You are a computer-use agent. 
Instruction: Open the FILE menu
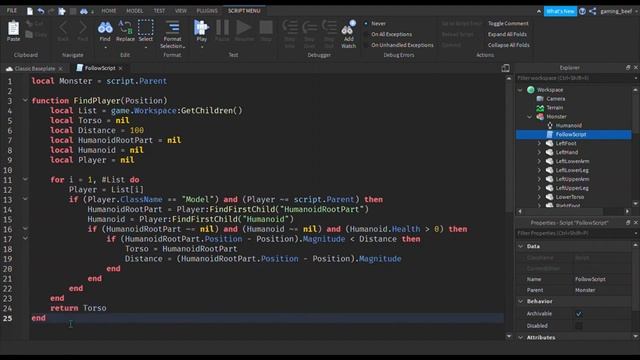(12, 11)
